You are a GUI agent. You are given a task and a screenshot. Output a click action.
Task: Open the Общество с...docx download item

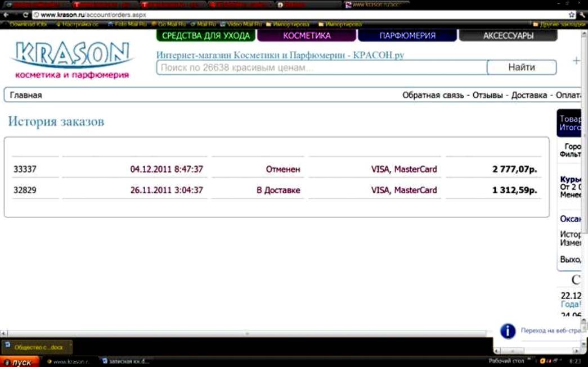[37, 347]
